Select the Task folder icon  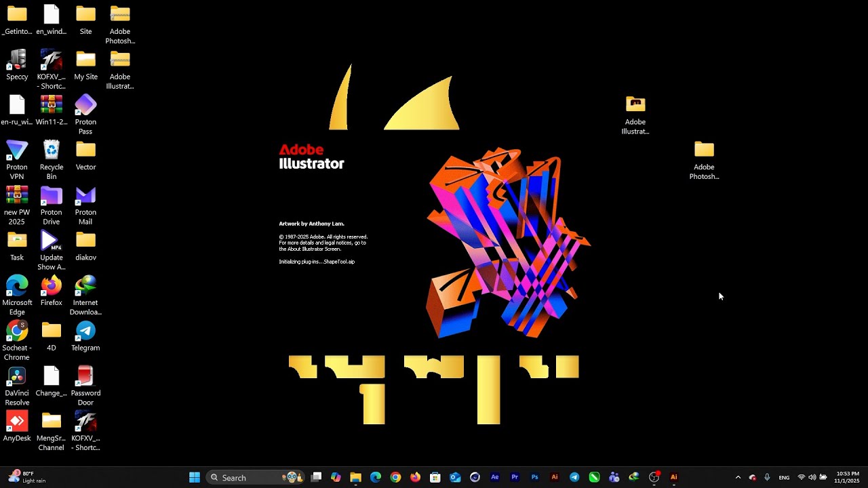pyautogui.click(x=17, y=246)
